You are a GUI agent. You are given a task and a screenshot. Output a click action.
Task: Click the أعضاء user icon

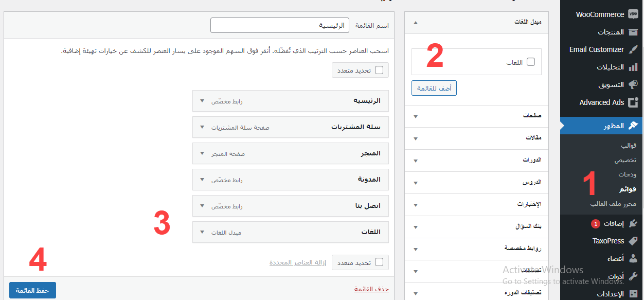click(633, 258)
